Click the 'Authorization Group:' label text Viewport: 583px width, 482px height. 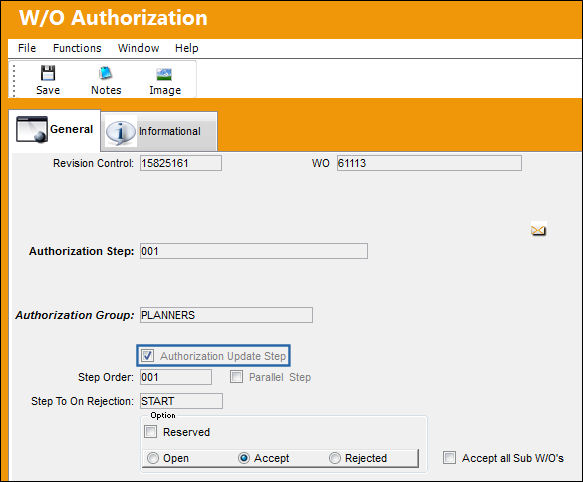(75, 315)
